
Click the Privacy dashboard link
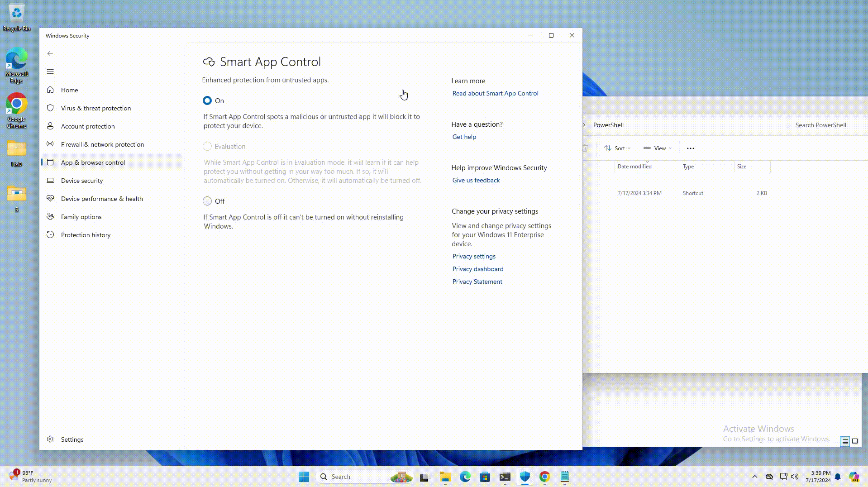coord(477,269)
